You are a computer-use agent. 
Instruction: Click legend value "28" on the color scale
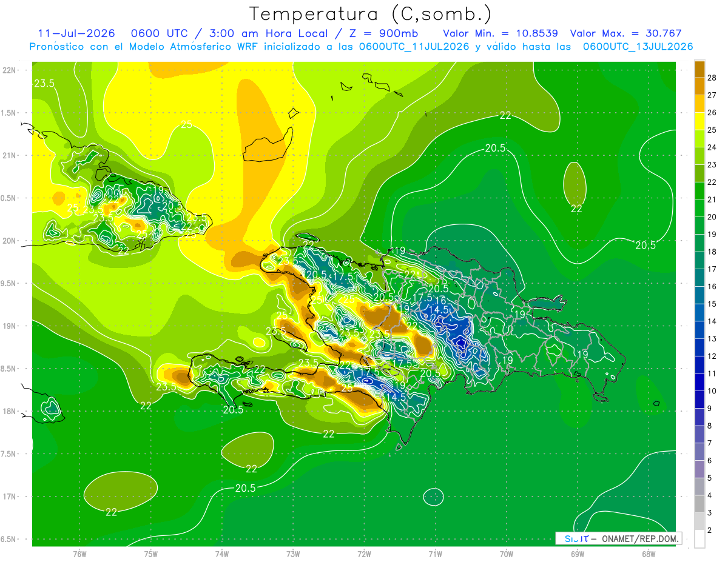coord(713,78)
